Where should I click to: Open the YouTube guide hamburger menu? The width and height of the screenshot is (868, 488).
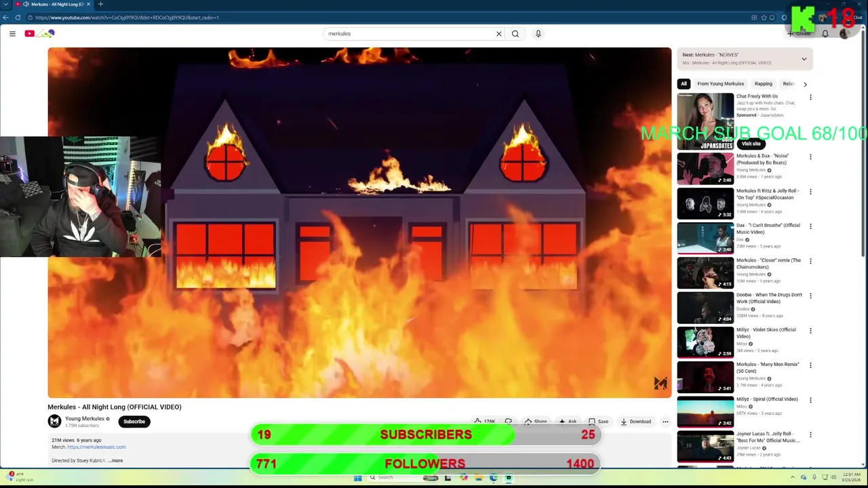tap(12, 33)
